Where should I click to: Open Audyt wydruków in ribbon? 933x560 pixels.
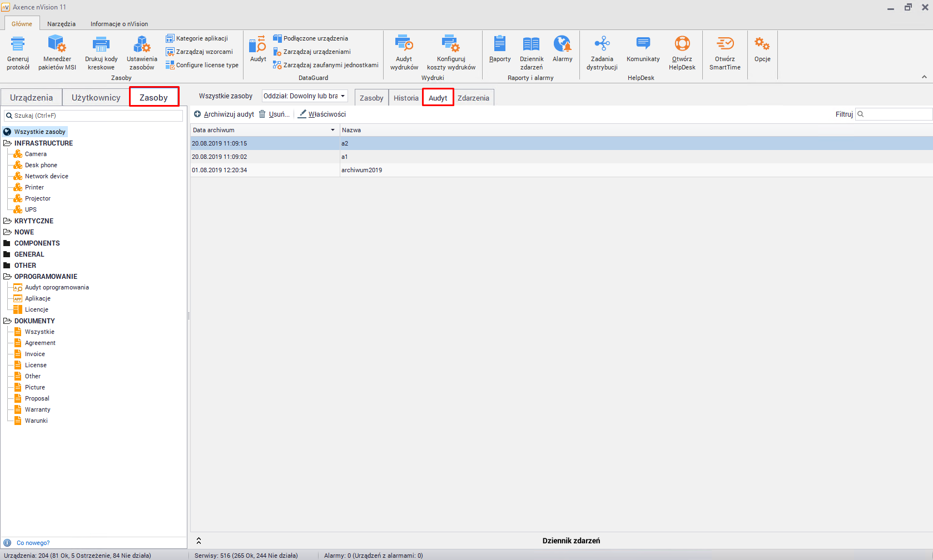click(404, 44)
